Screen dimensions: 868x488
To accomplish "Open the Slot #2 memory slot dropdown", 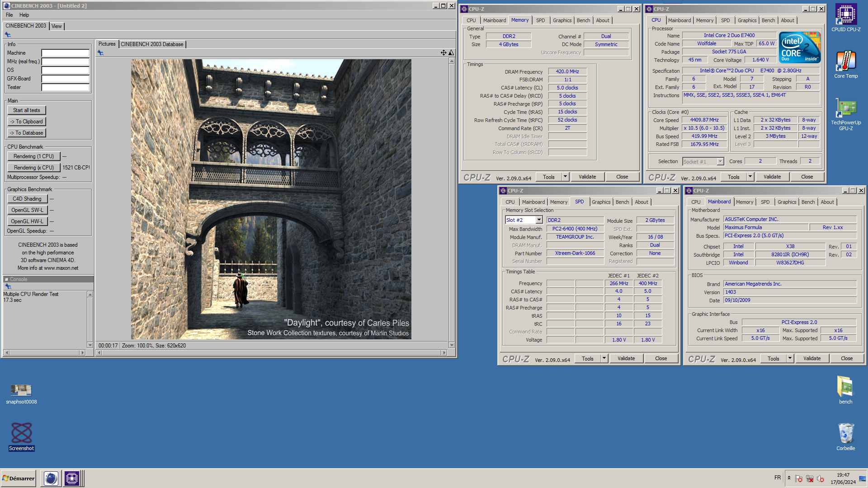I will coord(539,220).
